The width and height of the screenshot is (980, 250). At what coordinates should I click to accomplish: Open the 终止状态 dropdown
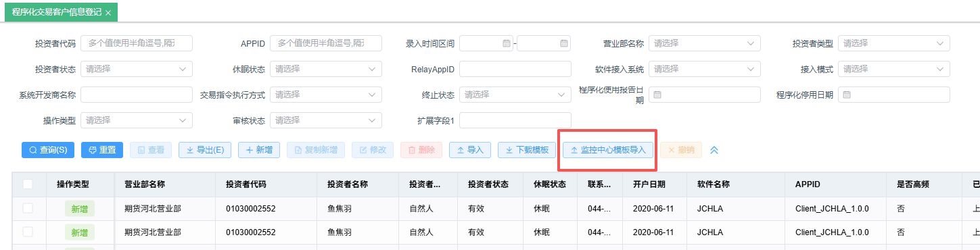point(515,95)
